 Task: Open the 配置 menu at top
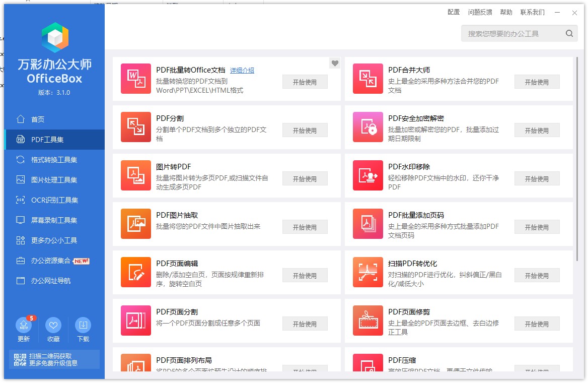[x=454, y=12]
